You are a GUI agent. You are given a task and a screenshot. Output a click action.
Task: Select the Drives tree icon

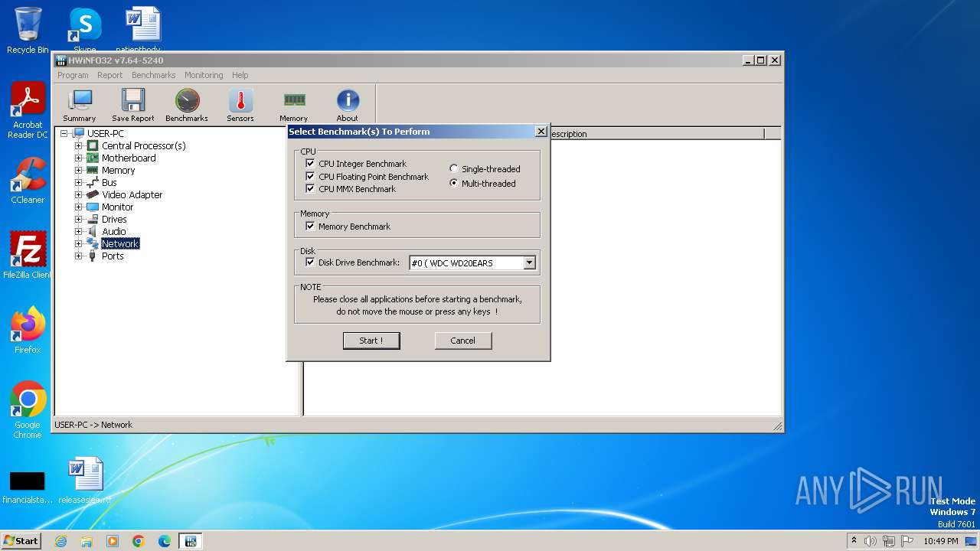(92, 219)
